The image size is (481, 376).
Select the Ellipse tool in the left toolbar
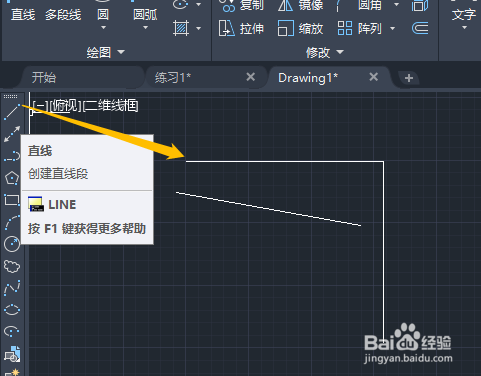[12, 310]
